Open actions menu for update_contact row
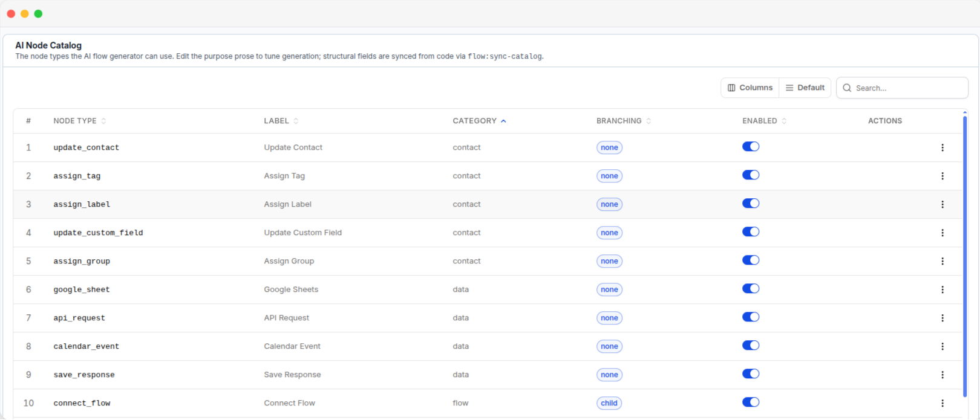The width and height of the screenshot is (980, 420). click(x=942, y=147)
